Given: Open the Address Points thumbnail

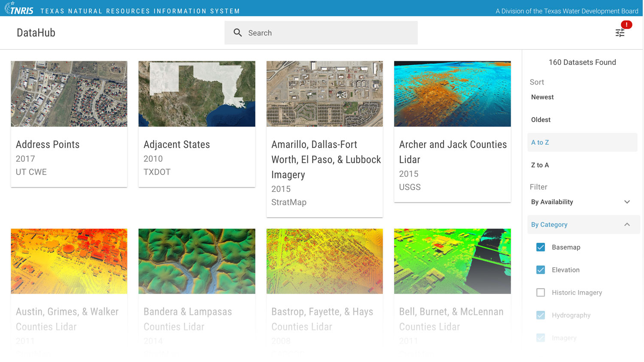Looking at the screenshot, I should click(69, 94).
